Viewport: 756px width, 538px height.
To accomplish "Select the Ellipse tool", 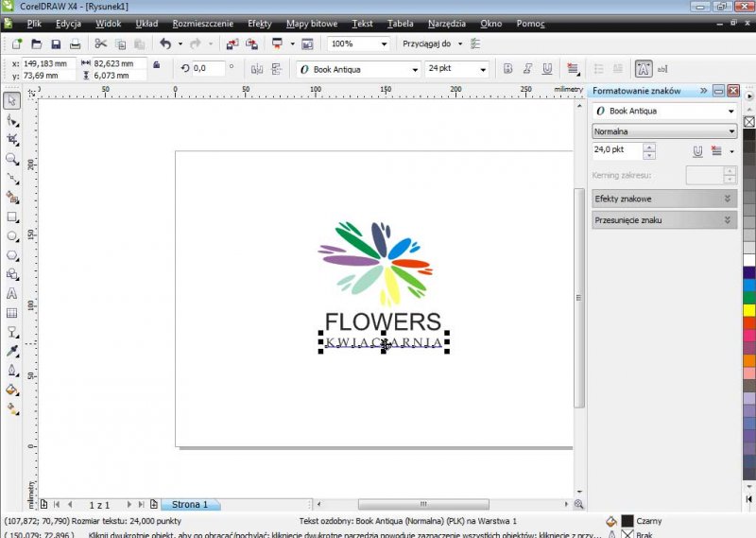I will [12, 236].
